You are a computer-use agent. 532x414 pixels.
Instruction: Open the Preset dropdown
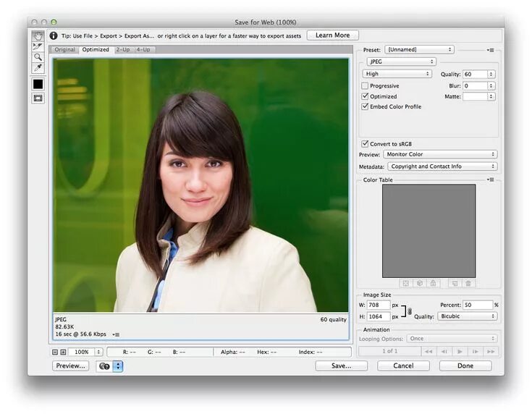419,49
